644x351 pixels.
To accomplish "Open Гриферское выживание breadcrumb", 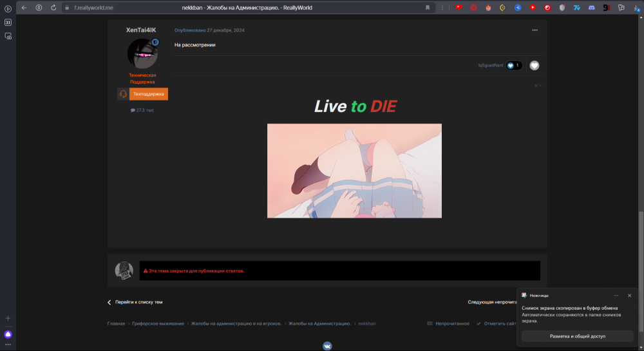I will coord(158,323).
